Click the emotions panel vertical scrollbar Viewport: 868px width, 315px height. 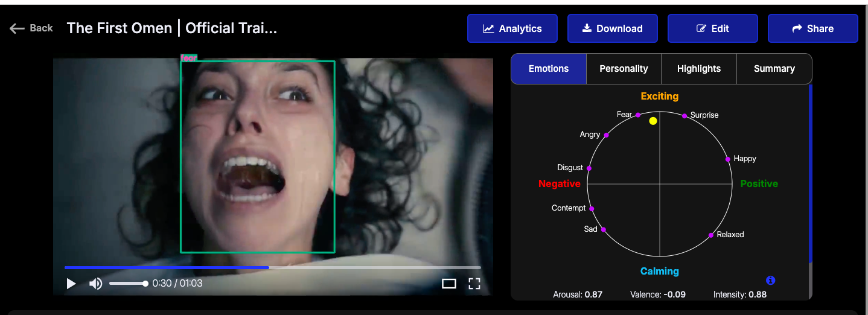[x=810, y=174]
